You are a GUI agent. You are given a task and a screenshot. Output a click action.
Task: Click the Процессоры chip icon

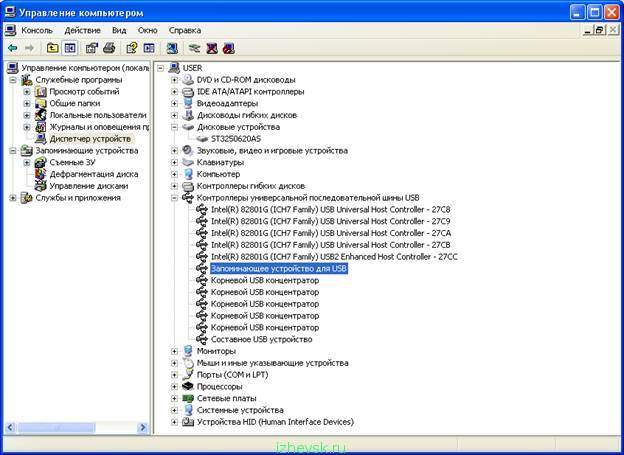tap(188, 387)
